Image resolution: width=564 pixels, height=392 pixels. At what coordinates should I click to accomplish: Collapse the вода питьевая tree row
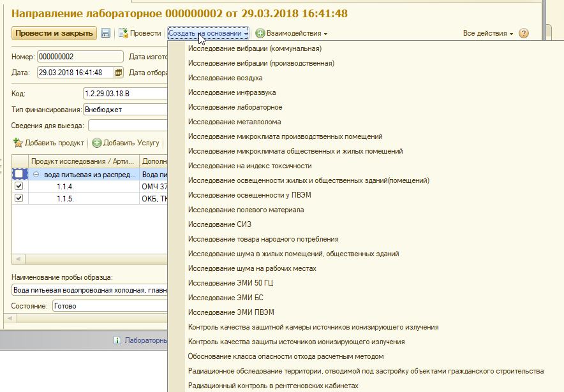tap(36, 174)
